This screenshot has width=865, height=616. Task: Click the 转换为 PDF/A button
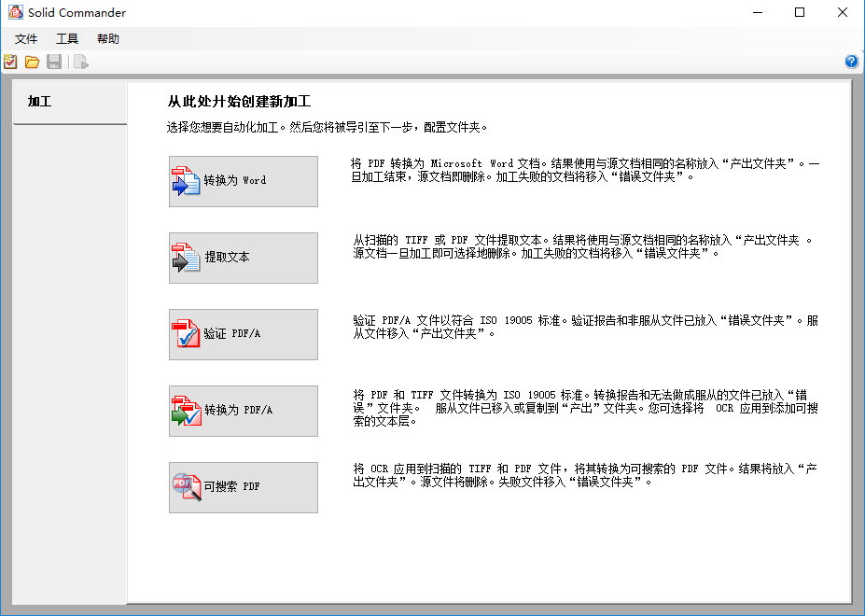pyautogui.click(x=243, y=411)
